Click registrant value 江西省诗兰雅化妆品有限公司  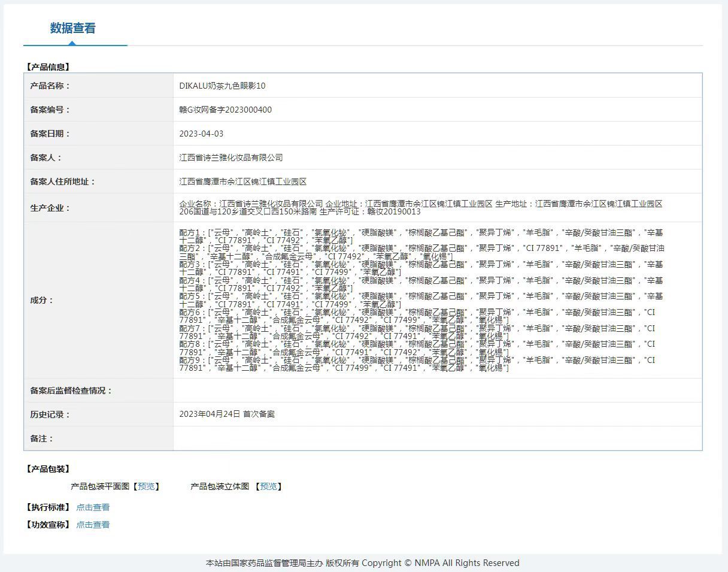click(230, 158)
